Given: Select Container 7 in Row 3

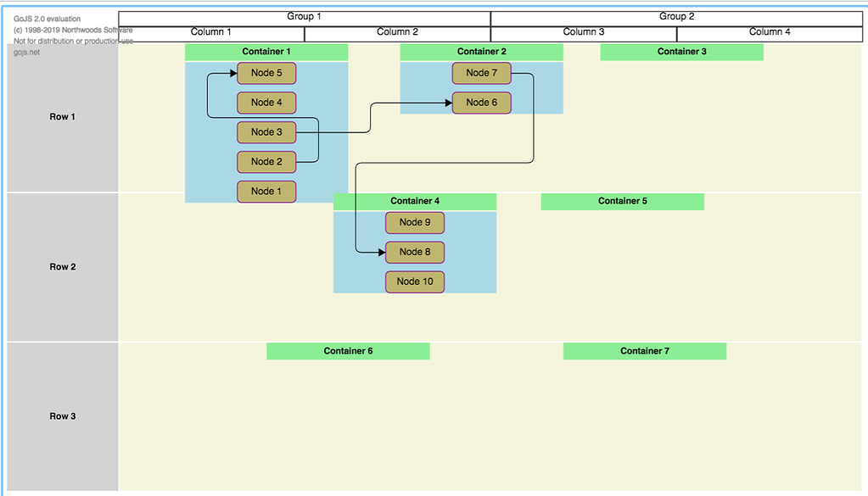Looking at the screenshot, I should click(x=644, y=350).
